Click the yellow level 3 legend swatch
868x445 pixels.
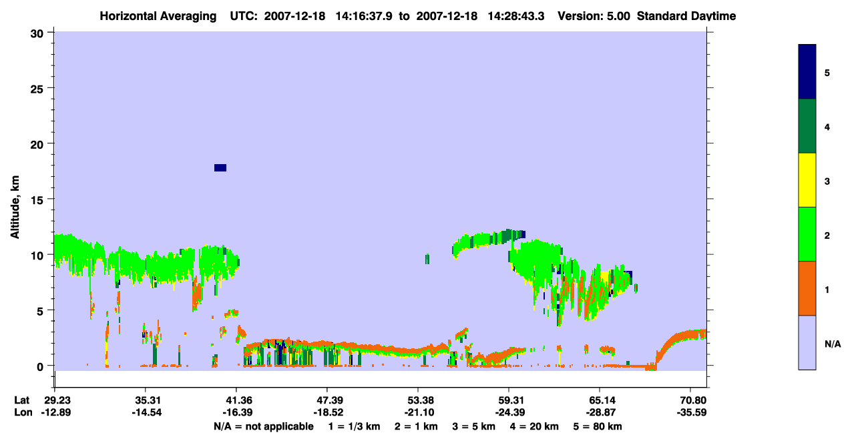coord(807,180)
